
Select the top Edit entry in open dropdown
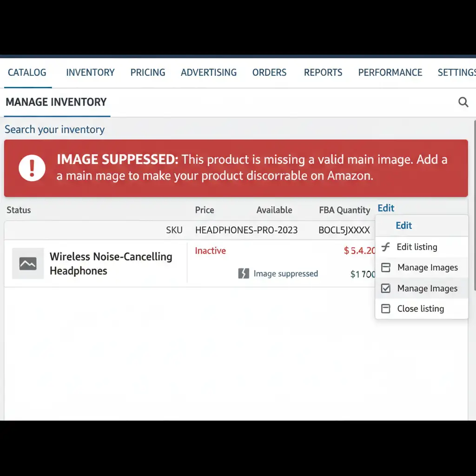(x=403, y=225)
